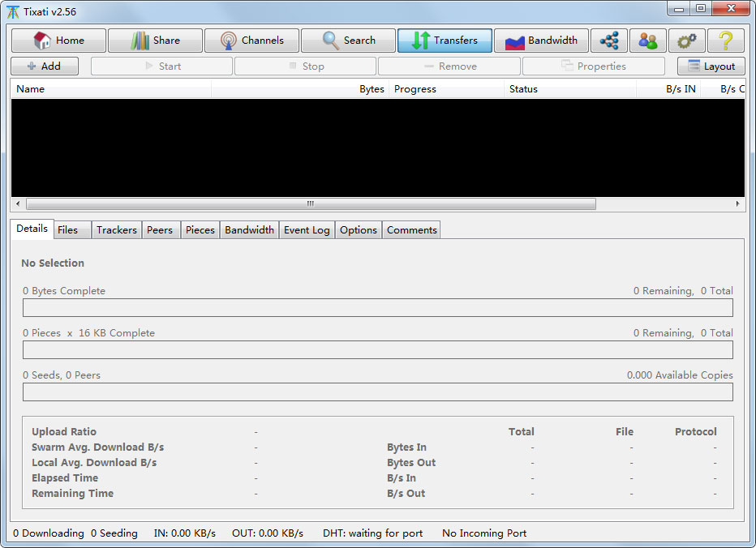This screenshot has width=756, height=548.
Task: Click 'No Incoming Port' status text
Action: 484,533
